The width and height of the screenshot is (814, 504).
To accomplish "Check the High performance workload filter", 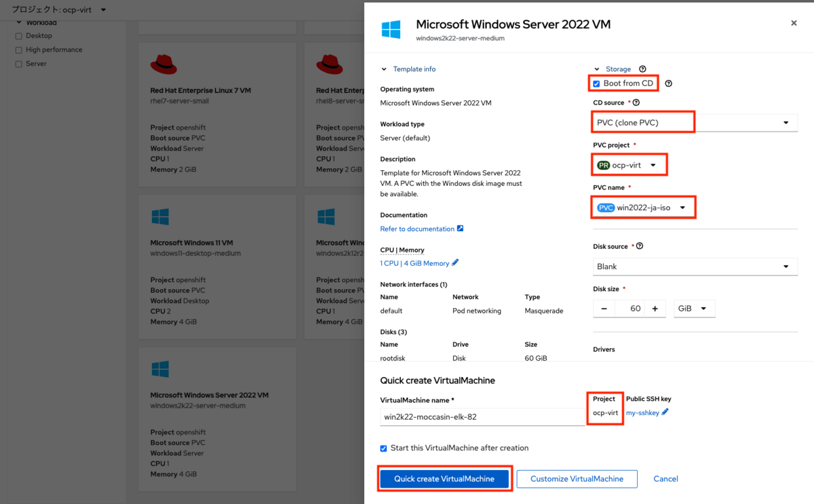I will [19, 50].
